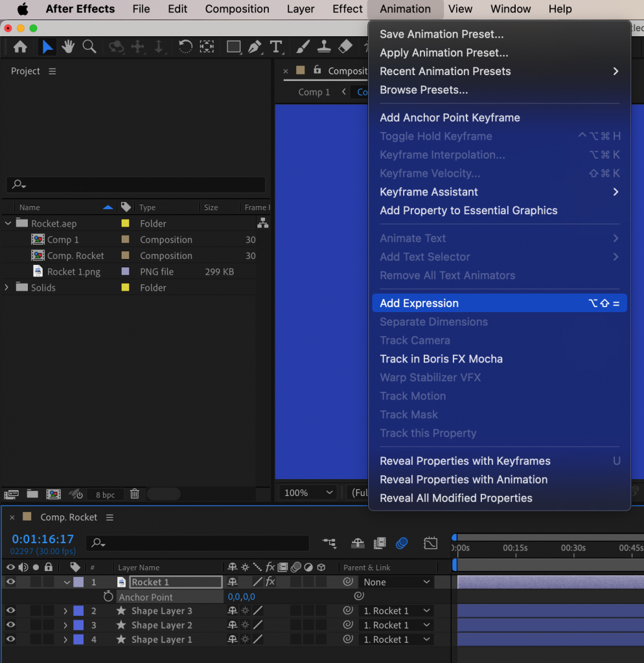644x663 pixels.
Task: Select the Rectangle shape tool
Action: click(x=233, y=47)
